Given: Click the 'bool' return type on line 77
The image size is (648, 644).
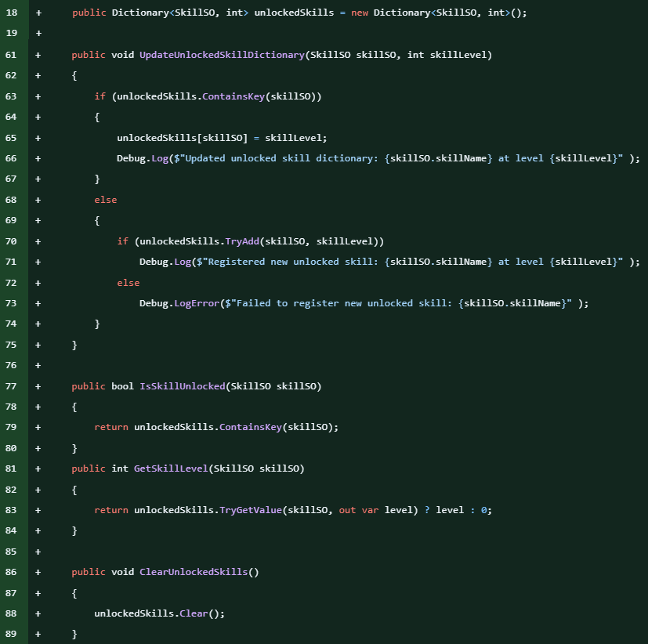Looking at the screenshot, I should [123, 386].
